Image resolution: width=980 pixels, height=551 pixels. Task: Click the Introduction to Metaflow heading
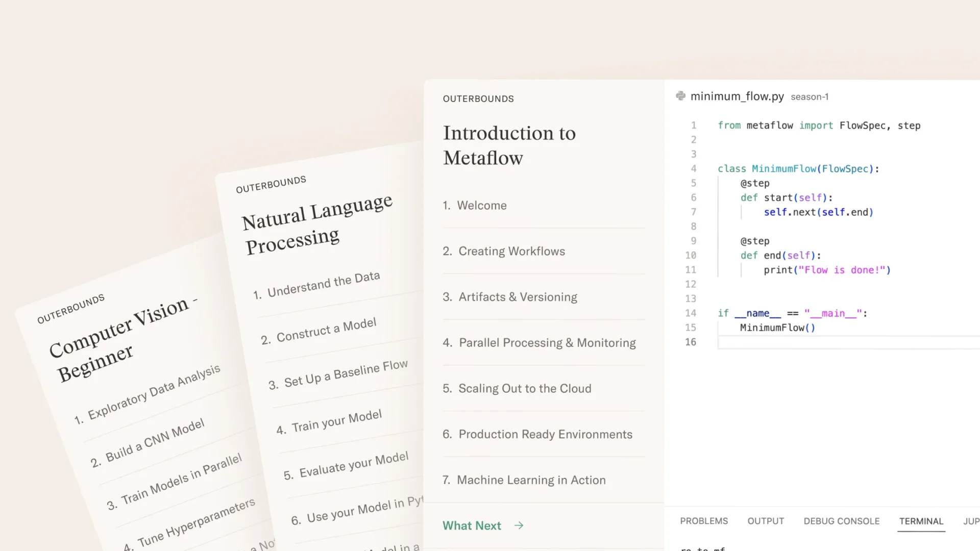(x=509, y=145)
